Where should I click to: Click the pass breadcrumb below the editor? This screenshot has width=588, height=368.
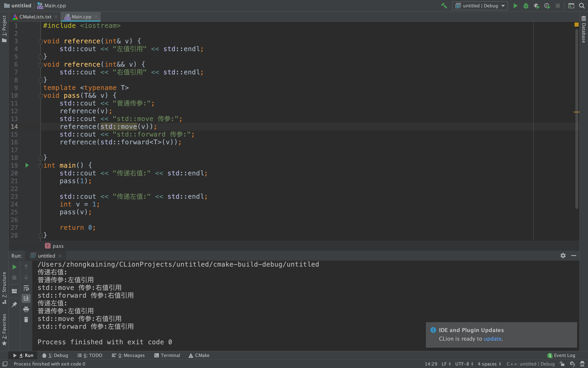[x=54, y=246]
